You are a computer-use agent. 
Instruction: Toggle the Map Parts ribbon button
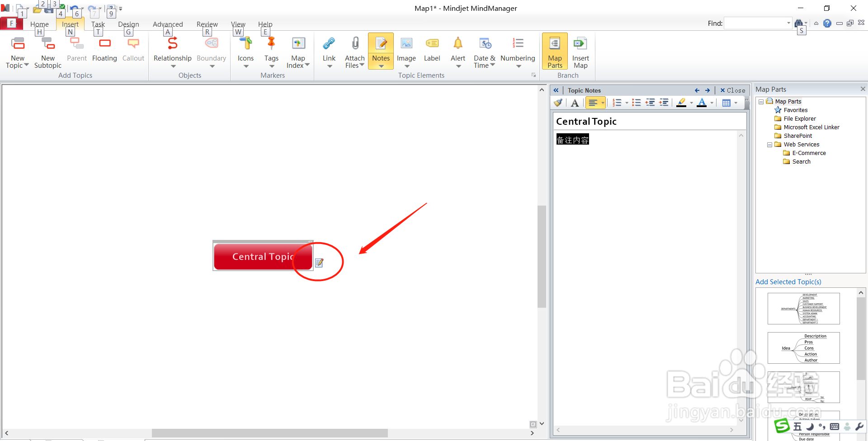point(555,51)
